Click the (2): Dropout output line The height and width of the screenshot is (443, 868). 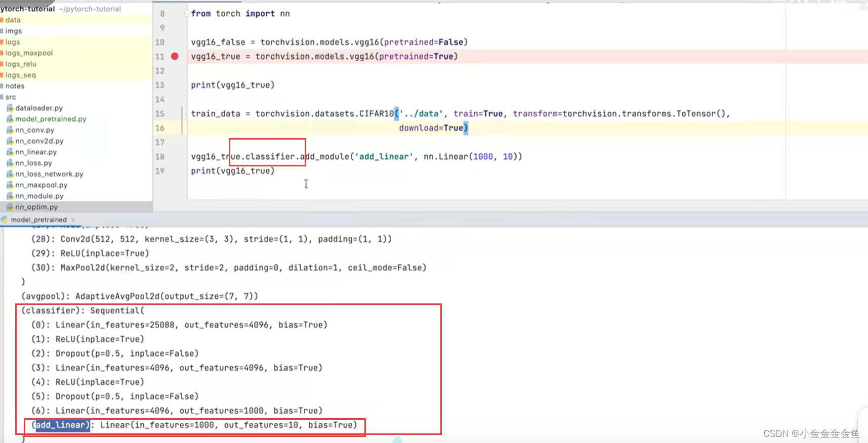pos(115,353)
